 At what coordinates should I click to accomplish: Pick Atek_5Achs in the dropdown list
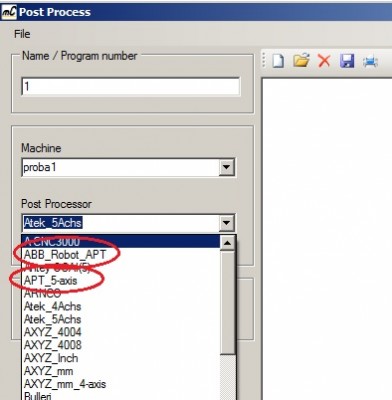pos(121,319)
